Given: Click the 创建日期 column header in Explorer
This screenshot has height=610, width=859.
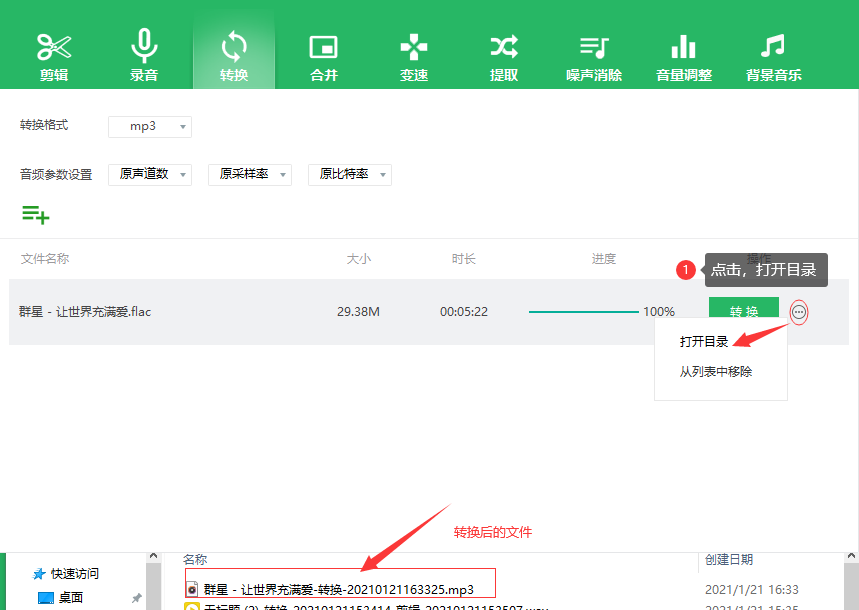Looking at the screenshot, I should pos(729,560).
